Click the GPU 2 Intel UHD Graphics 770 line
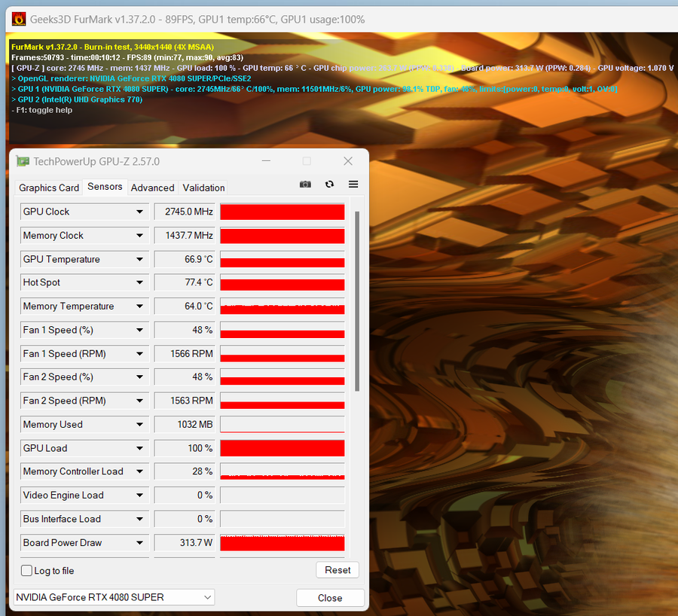The width and height of the screenshot is (678, 616). (77, 99)
